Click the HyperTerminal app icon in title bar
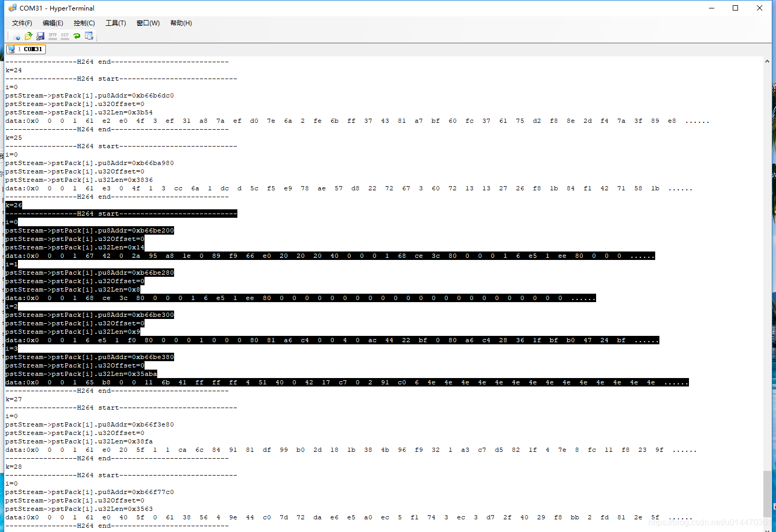776x532 pixels. [x=12, y=8]
